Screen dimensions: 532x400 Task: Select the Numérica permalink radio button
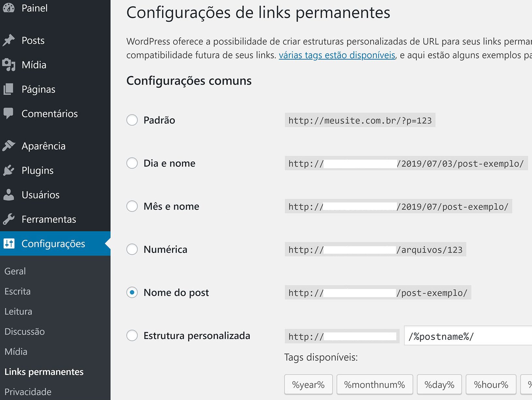coord(132,249)
